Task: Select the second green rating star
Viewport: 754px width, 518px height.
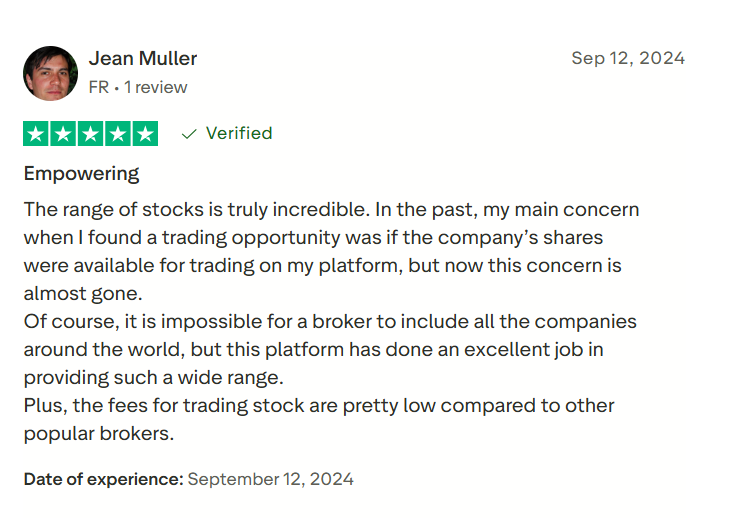Action: click(x=64, y=134)
